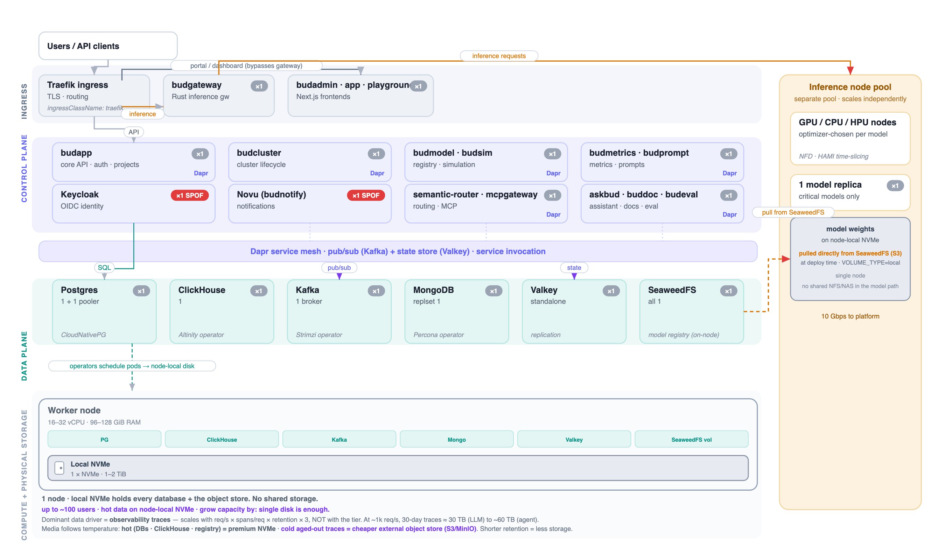Click the budcluster title
This screenshot has width=952, height=560.
click(x=259, y=153)
